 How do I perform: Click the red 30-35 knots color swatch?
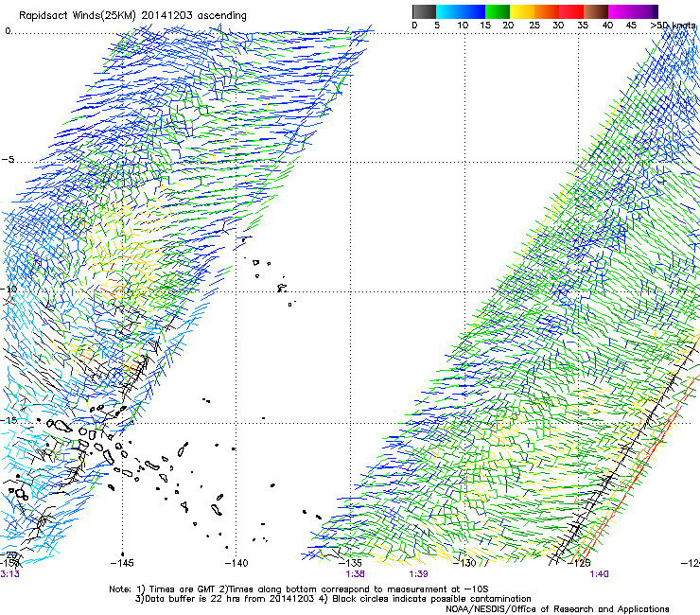(571, 11)
